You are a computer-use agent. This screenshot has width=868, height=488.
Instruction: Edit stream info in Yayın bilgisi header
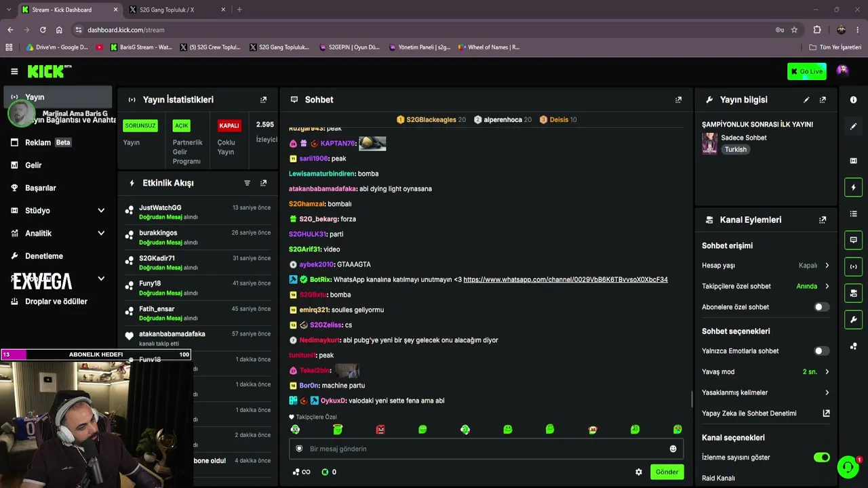coord(806,100)
